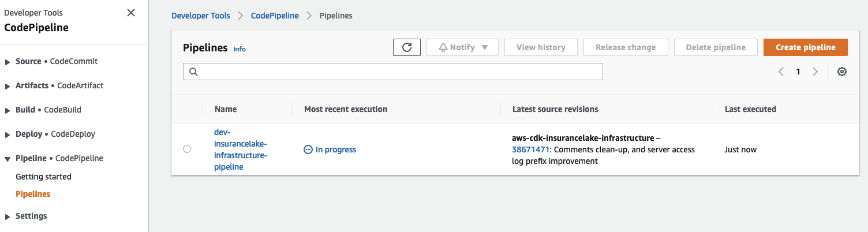The height and width of the screenshot is (232, 868).
Task: Click the pipelines search field
Action: point(398,72)
